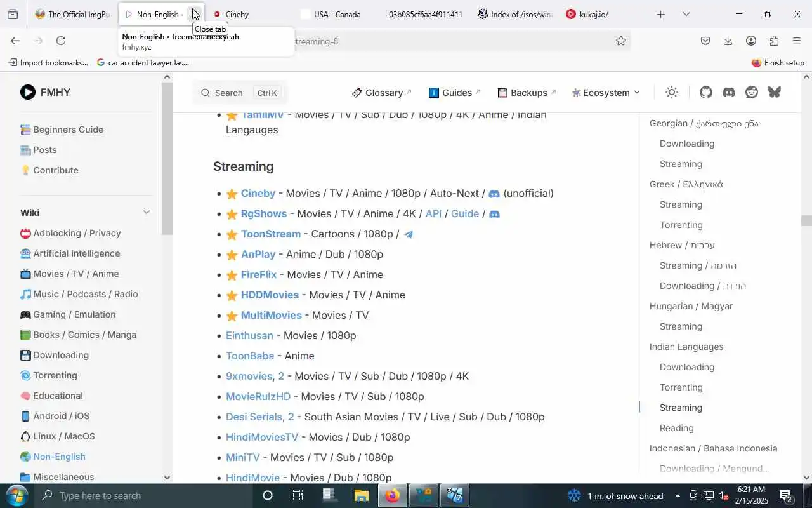812x508 pixels.
Task: Jump to Greek / Ελληνικά outline heading
Action: 686,184
